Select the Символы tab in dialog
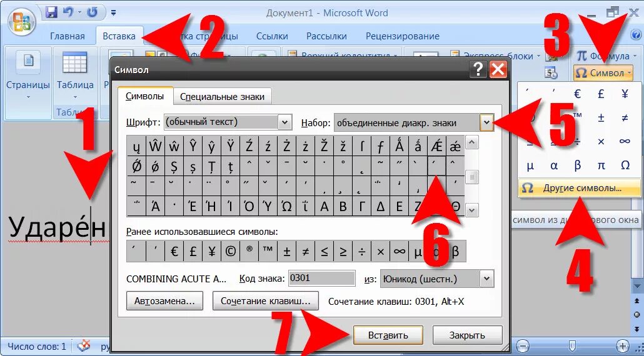 point(145,96)
